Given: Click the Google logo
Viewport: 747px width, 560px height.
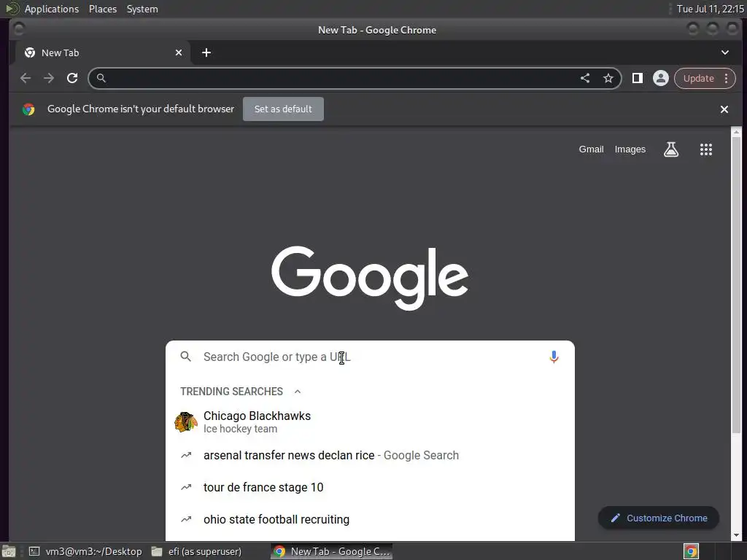Looking at the screenshot, I should pos(370,278).
